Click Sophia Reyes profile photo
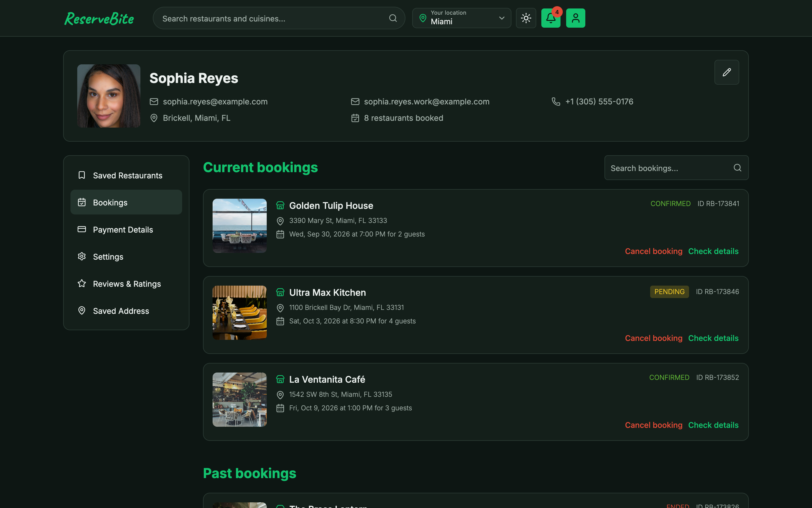 [x=109, y=96]
